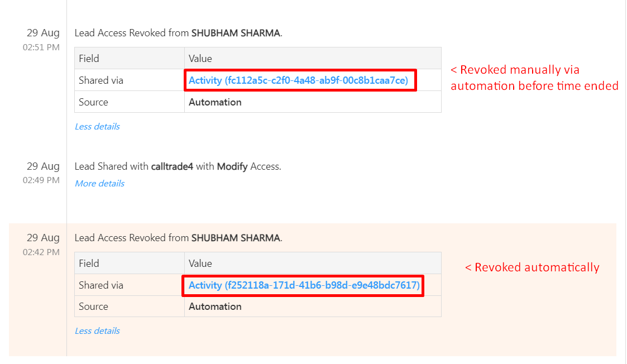
Task: Click SHUBHAM SHARMA in the 02:42 PM entry
Action: point(236,238)
